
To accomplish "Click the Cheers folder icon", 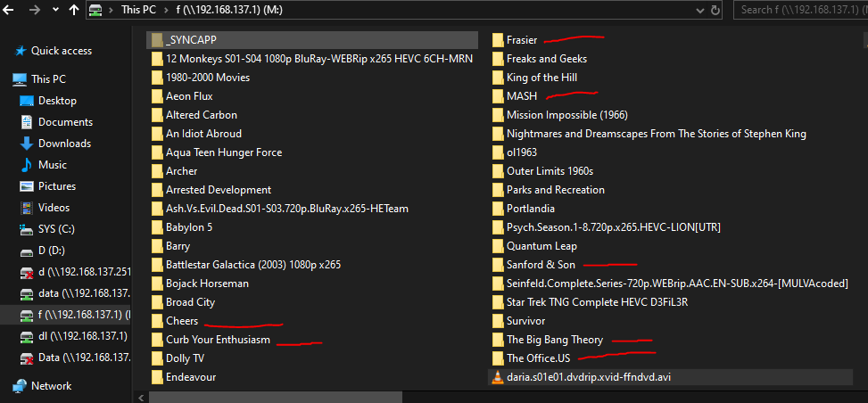I will pos(157,321).
